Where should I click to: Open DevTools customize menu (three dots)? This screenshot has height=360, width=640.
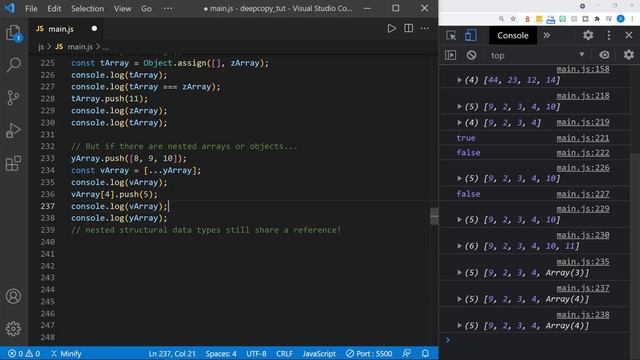pos(609,35)
